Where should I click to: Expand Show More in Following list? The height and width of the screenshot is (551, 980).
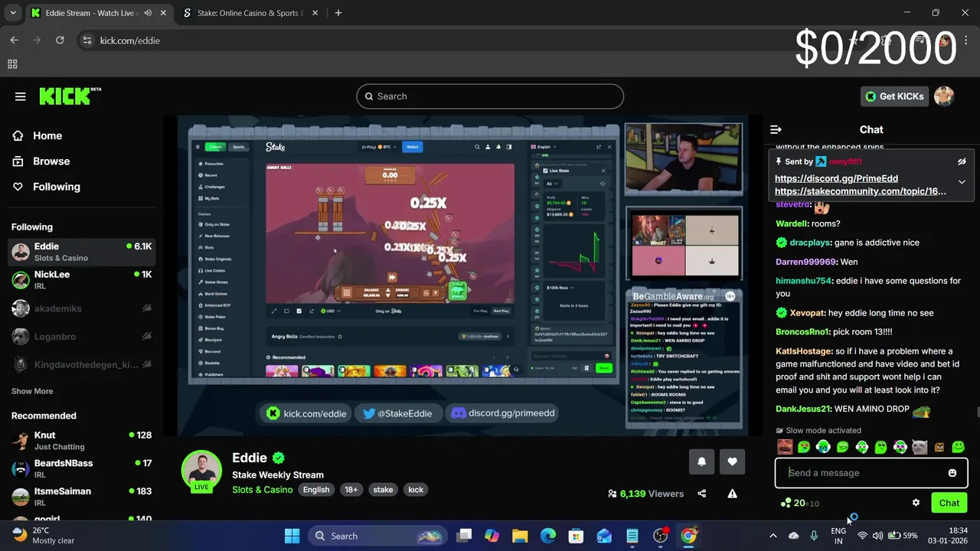[x=32, y=391]
